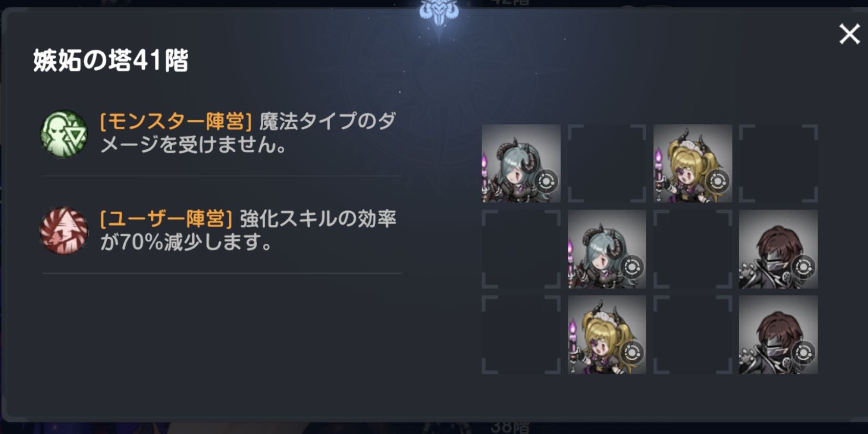
Task: Open detail icon on middle-row gray-haired monster
Action: tap(631, 267)
